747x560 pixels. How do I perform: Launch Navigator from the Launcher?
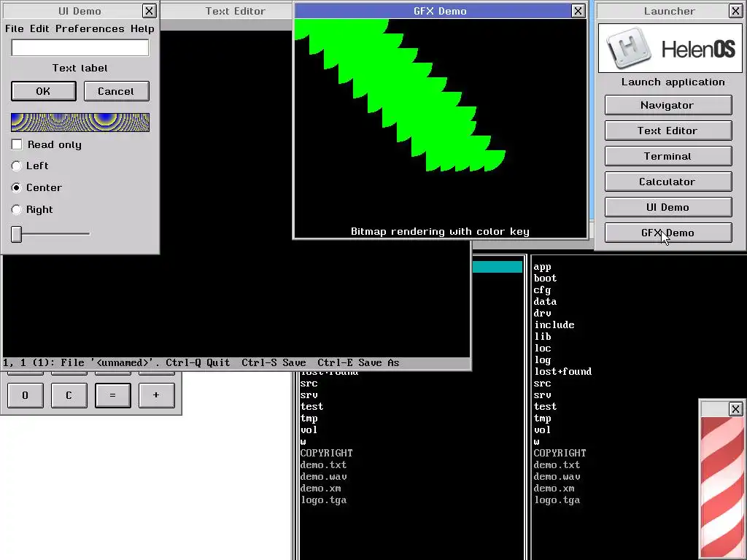point(668,105)
